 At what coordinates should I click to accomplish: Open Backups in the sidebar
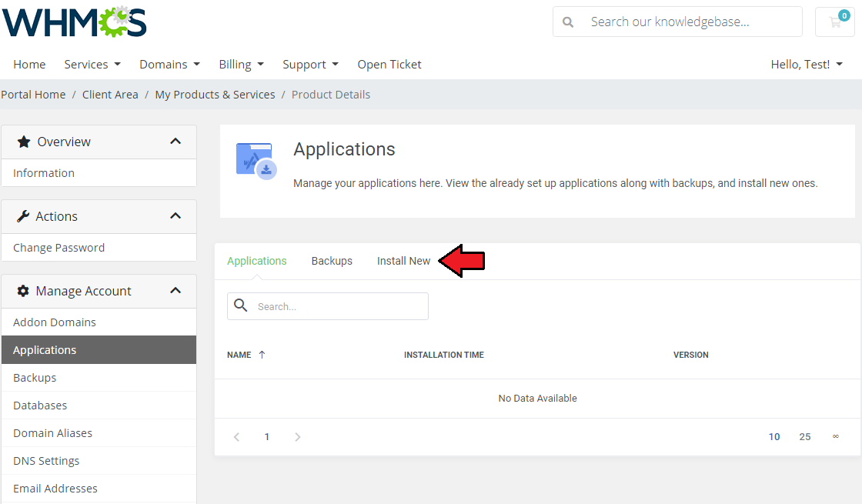point(99,378)
